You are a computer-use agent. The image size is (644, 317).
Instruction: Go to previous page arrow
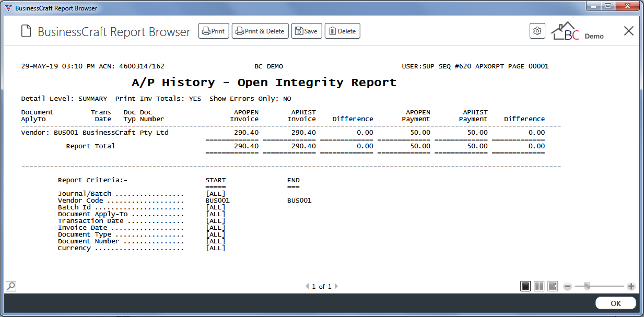[307, 286]
